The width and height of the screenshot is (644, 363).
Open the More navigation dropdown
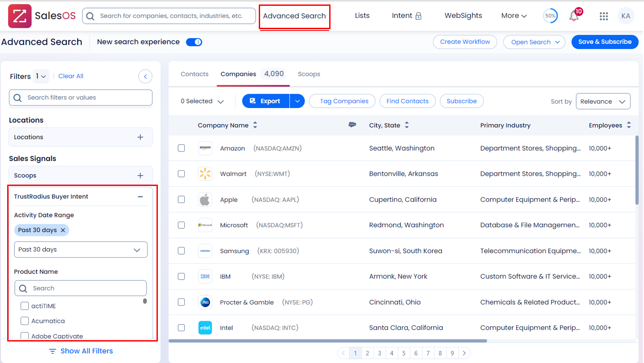pyautogui.click(x=514, y=16)
